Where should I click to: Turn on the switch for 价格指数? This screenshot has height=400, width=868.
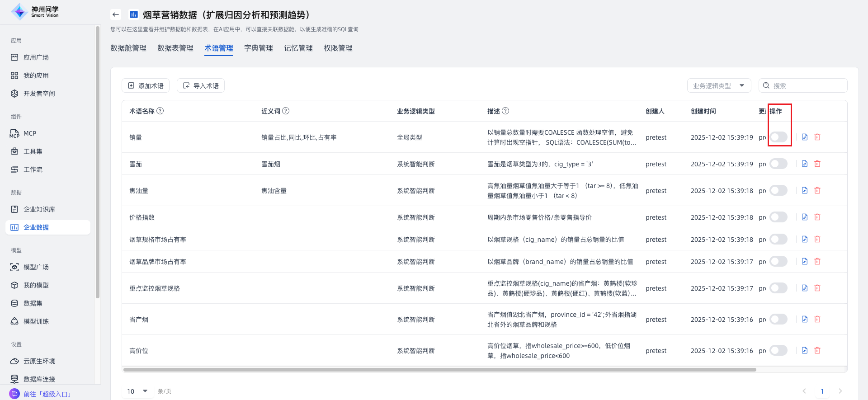[778, 217]
